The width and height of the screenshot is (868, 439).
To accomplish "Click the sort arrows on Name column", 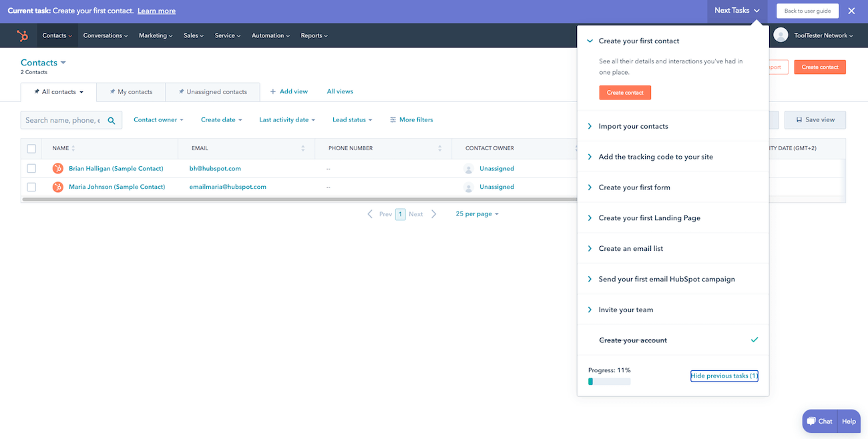I will pos(73,148).
